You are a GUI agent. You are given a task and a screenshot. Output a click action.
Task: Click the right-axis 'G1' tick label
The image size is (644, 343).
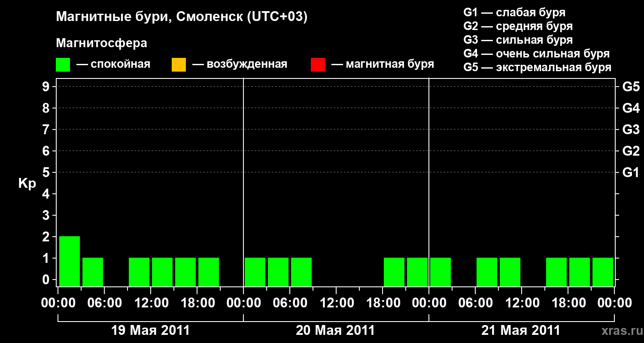click(x=631, y=172)
